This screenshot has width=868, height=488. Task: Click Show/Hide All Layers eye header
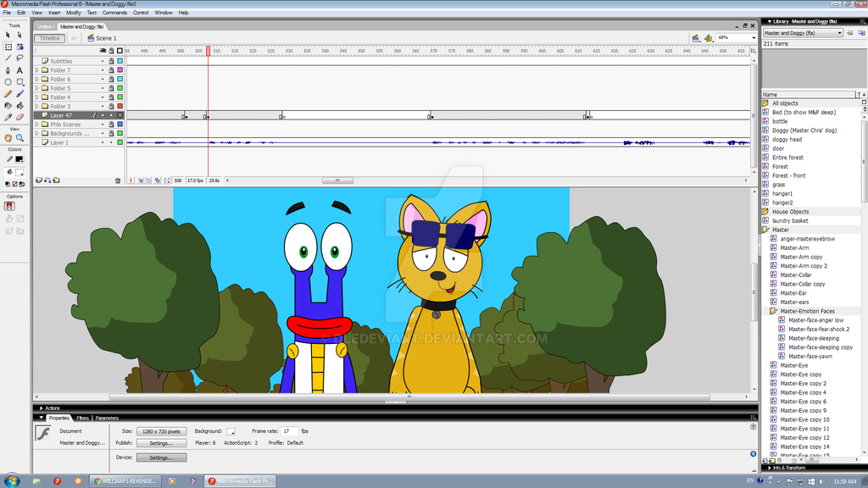point(103,51)
